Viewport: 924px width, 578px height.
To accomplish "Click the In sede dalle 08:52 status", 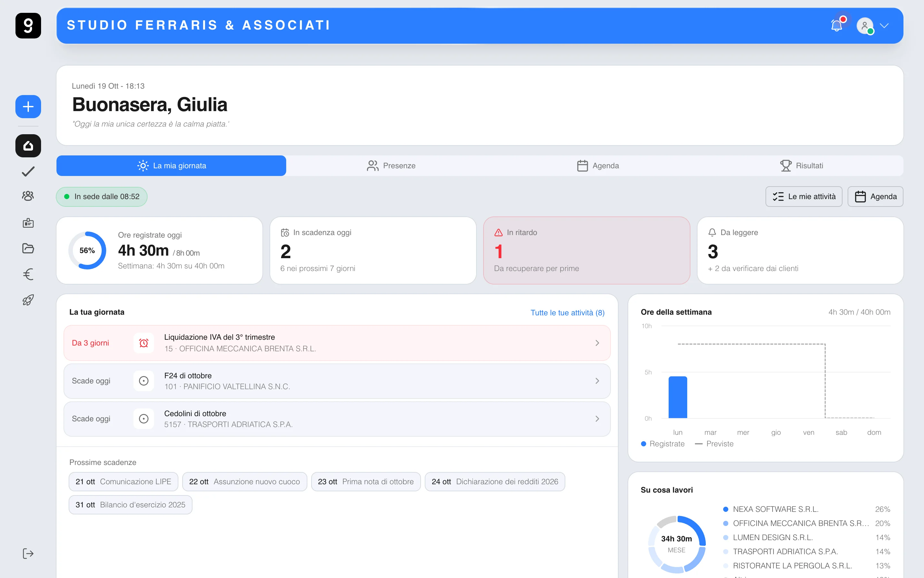I will point(102,197).
